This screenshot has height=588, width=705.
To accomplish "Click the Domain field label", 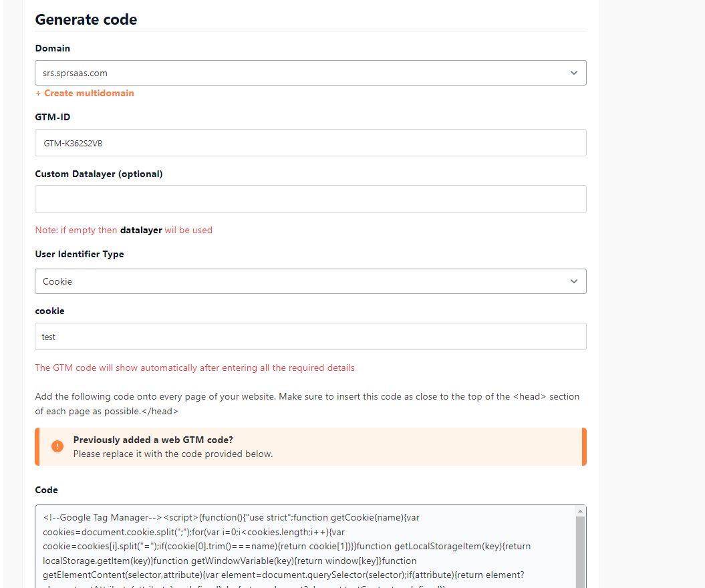I will 53,48.
